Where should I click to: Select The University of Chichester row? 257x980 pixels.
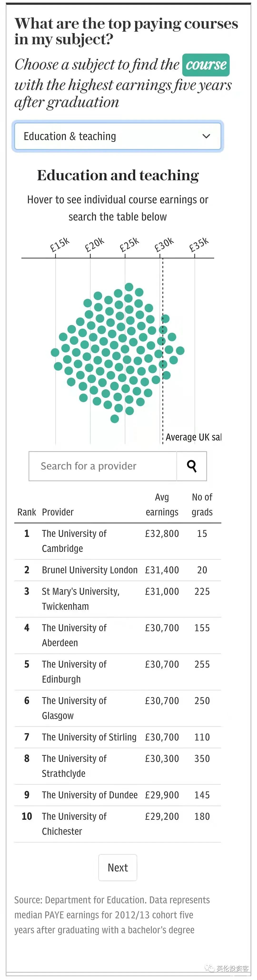point(118,824)
